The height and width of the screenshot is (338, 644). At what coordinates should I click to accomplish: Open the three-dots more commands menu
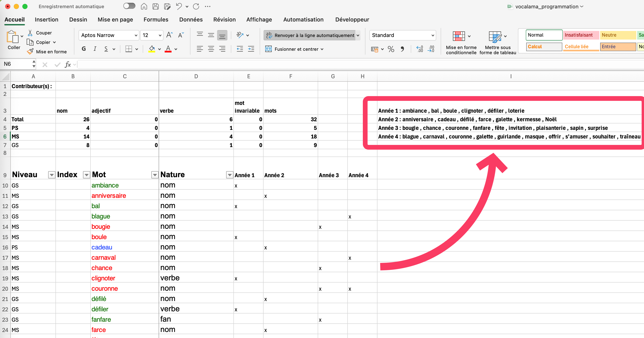[207, 6]
